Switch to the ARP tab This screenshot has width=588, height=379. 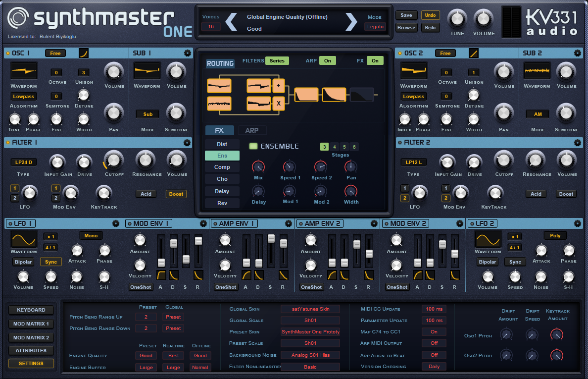[252, 130]
